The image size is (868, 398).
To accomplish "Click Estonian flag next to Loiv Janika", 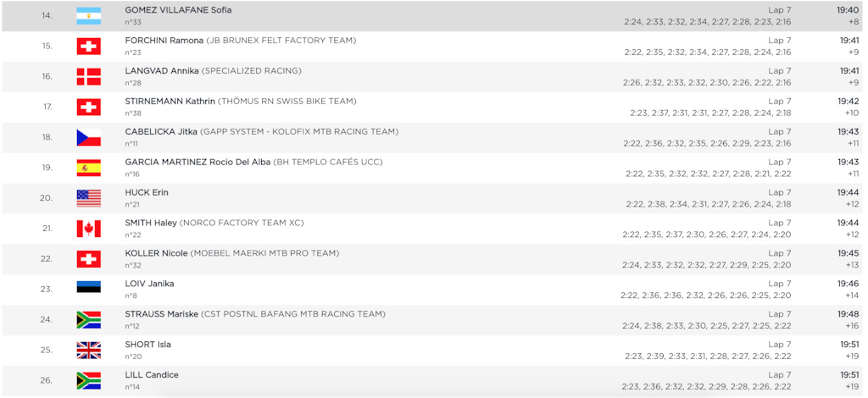I will (88, 289).
